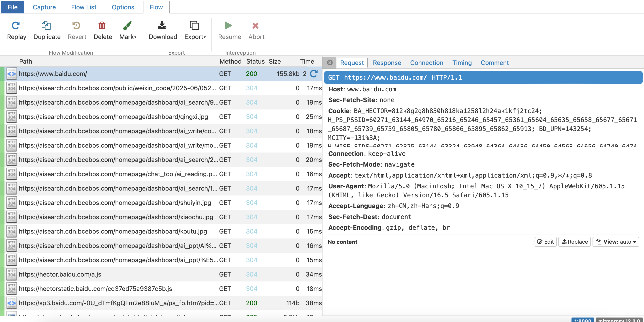Open the Timing tab

tap(462, 63)
